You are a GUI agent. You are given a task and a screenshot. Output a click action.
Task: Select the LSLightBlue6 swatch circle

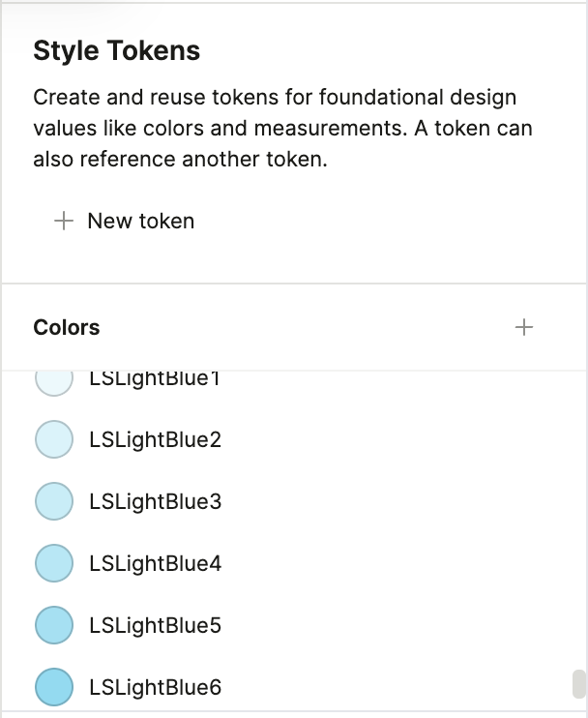tap(54, 687)
